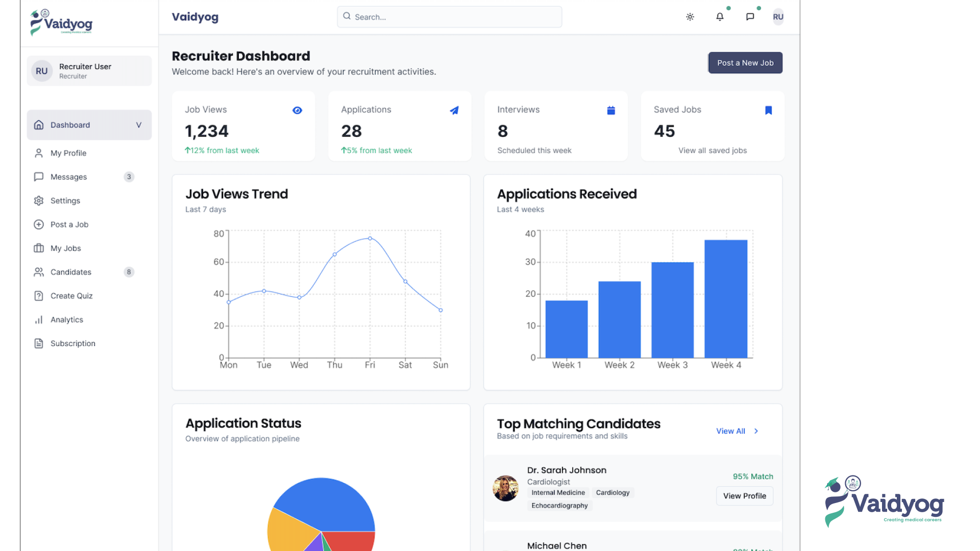The height and width of the screenshot is (551, 980).
Task: Click View Profile for Dr. Sarah Johnson
Action: coord(745,496)
